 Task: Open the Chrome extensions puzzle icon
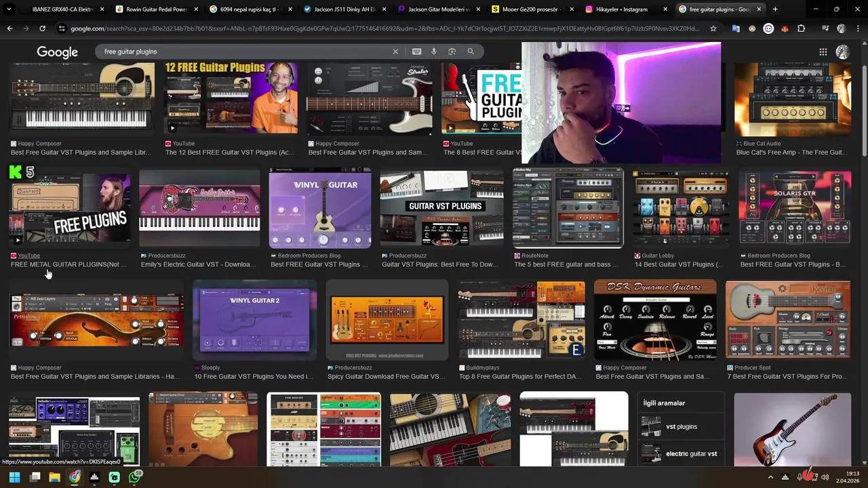[x=801, y=28]
